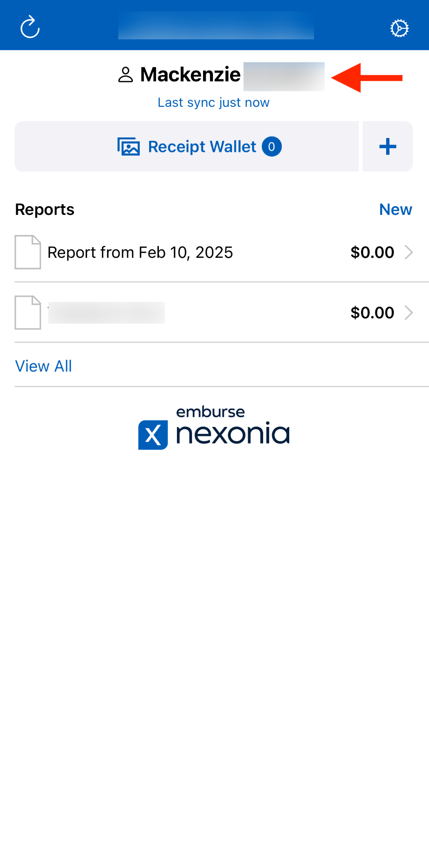429x868 pixels.
Task: Expand the Feb 10, 2025 report chevron
Action: click(x=409, y=252)
